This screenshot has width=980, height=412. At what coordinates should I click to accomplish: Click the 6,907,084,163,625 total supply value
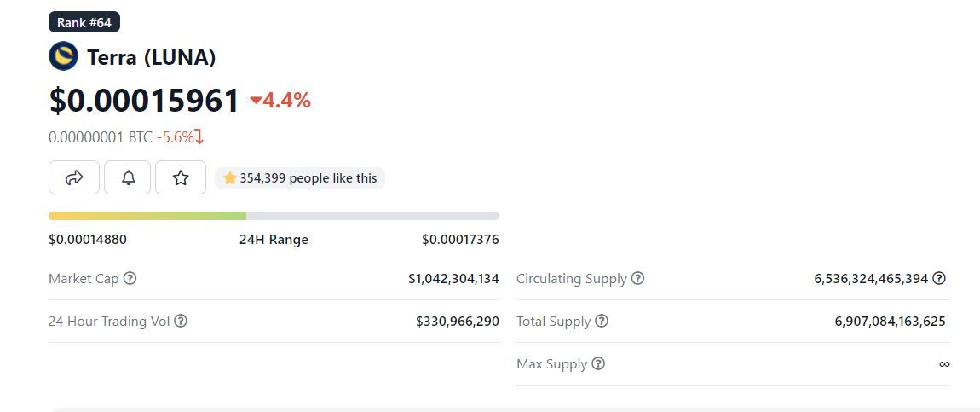[890, 322]
